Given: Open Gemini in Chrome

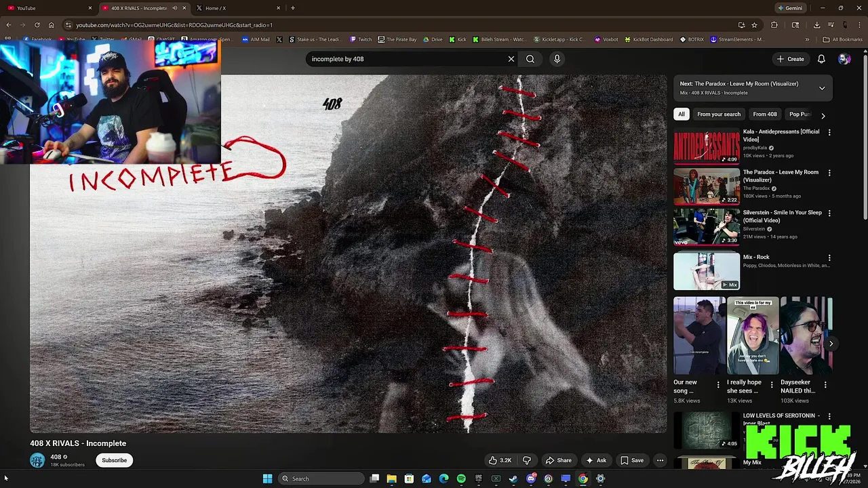Looking at the screenshot, I should (x=791, y=8).
